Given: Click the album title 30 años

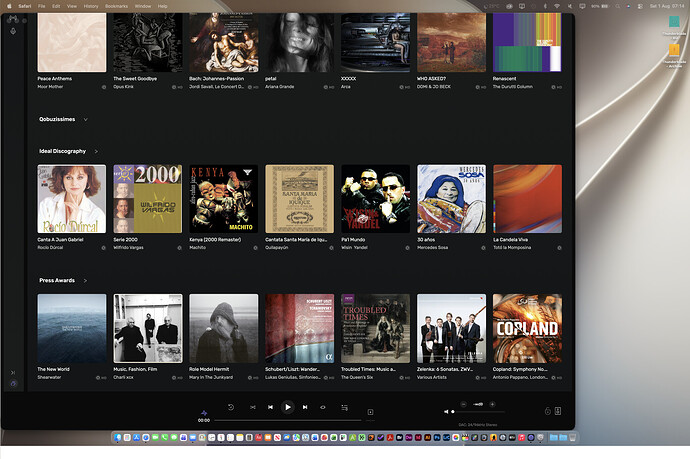Looking at the screenshot, I should click(426, 240).
